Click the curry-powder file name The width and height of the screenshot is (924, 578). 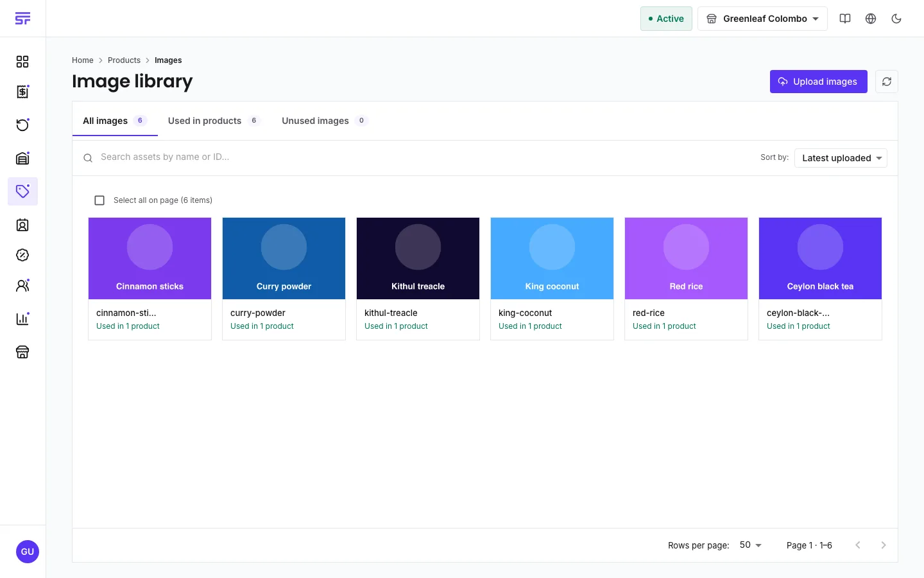pyautogui.click(x=258, y=313)
